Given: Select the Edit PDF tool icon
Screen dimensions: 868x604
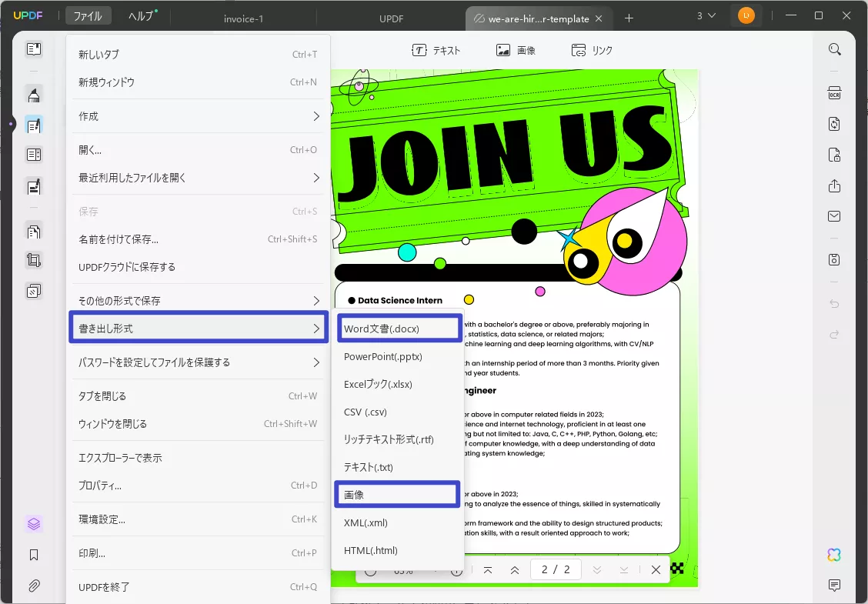Looking at the screenshot, I should [34, 125].
